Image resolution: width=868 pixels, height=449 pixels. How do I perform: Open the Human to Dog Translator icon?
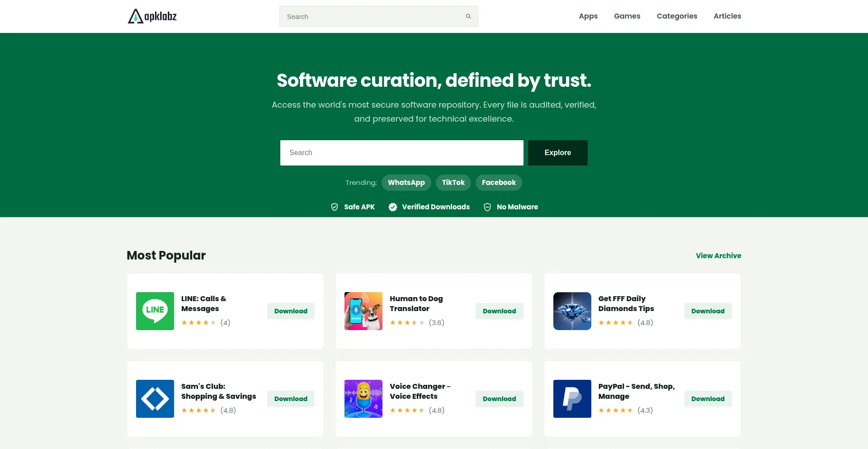click(363, 311)
